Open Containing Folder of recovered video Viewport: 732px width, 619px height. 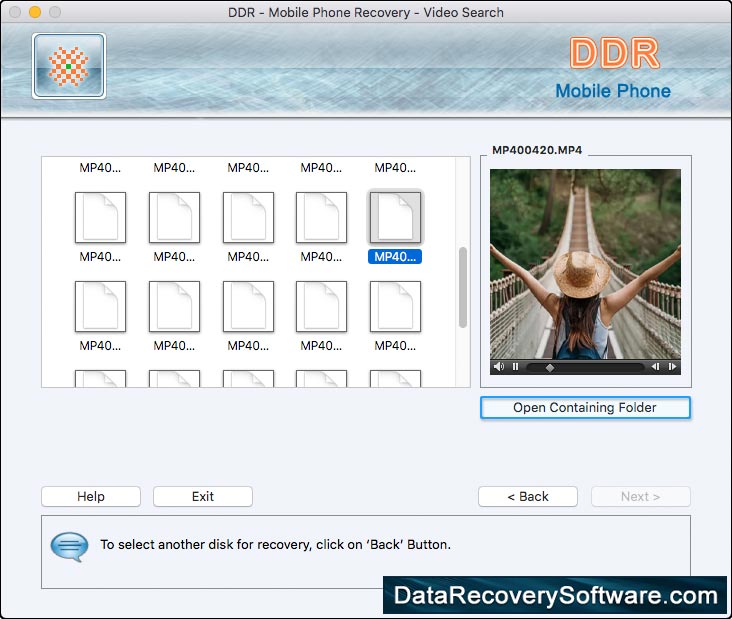tap(585, 408)
